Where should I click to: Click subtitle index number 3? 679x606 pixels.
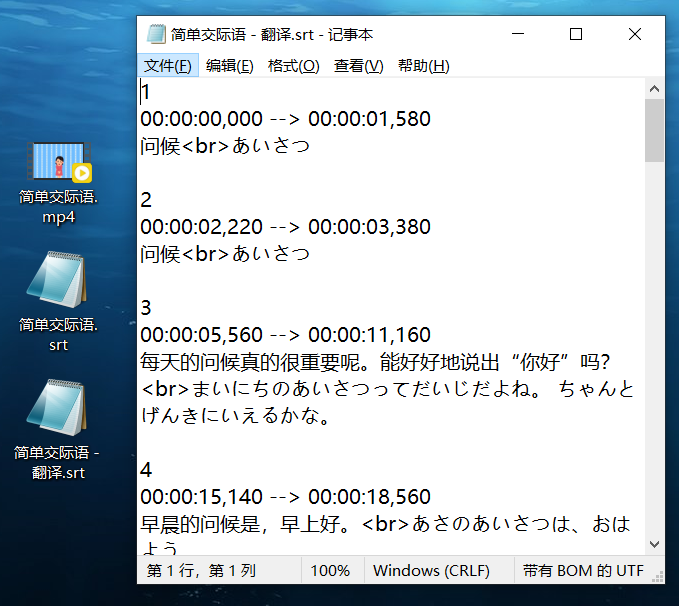[146, 308]
